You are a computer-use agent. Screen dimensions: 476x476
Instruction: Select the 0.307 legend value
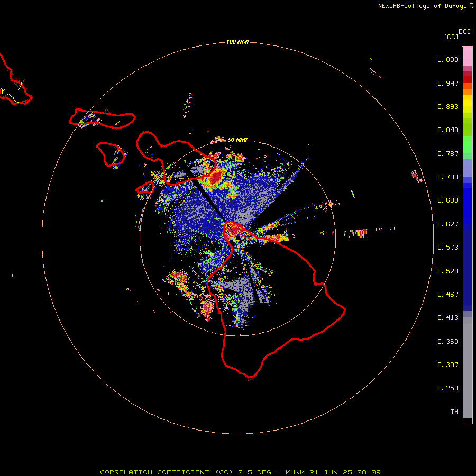tap(448, 365)
